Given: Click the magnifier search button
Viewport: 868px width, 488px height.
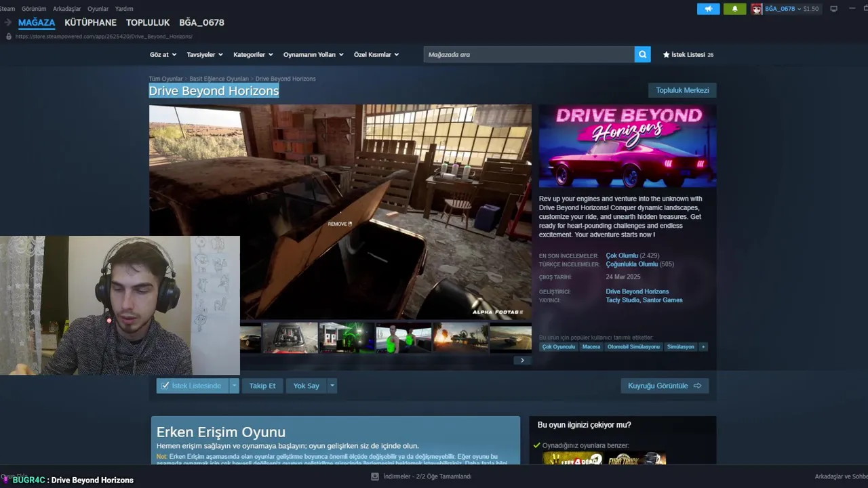Looking at the screenshot, I should 642,54.
